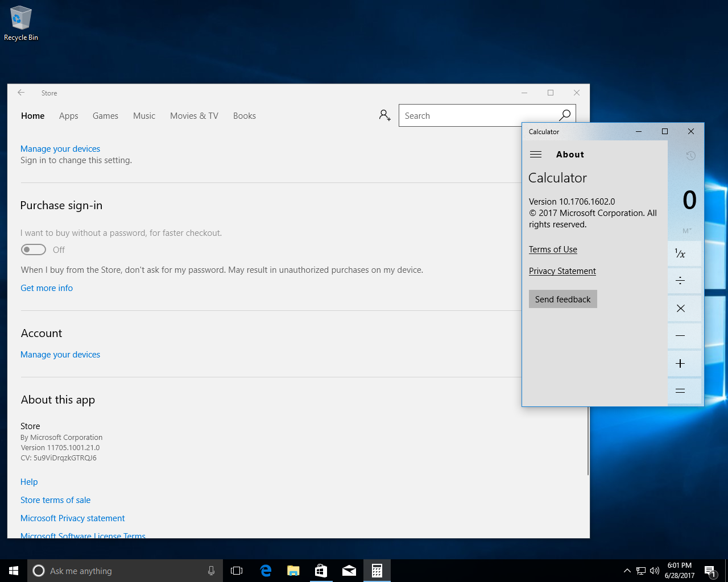Viewport: 728px width, 582px height.
Task: Open the Recycle Bin desktop icon
Action: (21, 24)
